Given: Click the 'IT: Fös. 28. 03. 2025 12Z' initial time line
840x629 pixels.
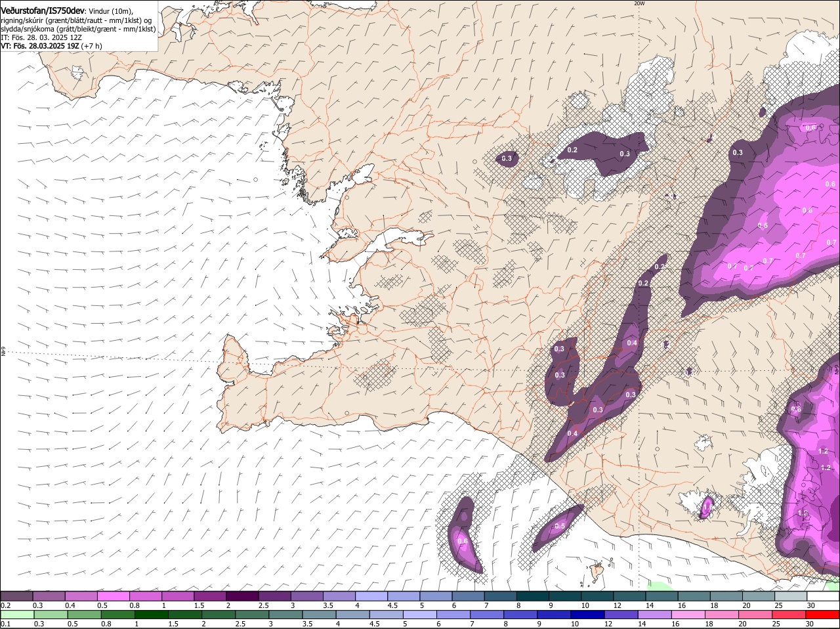Looking at the screenshot, I should coord(41,37).
